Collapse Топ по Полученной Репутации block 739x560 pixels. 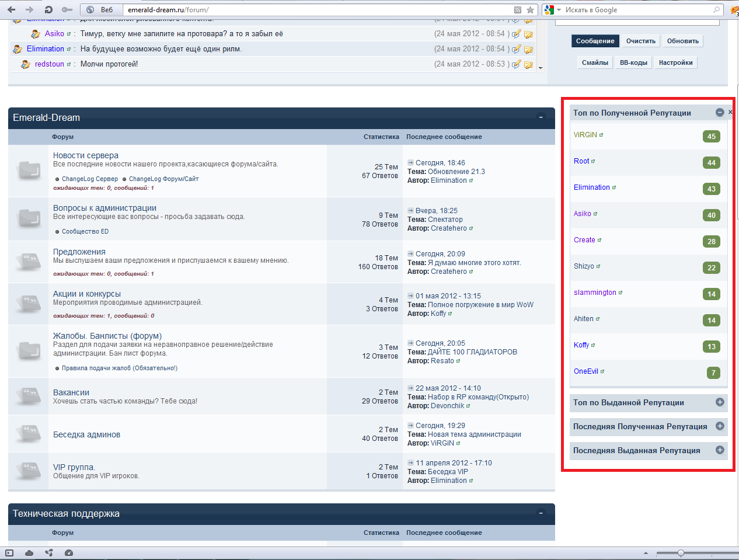click(x=720, y=113)
